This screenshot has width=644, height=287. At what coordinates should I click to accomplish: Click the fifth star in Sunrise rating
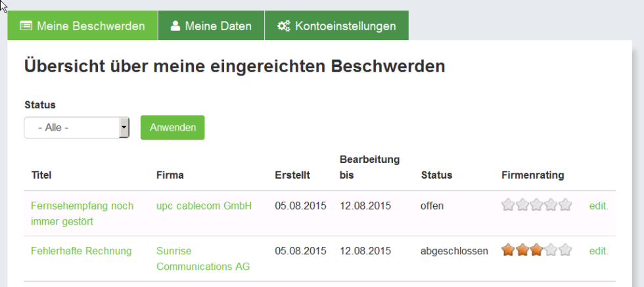click(x=566, y=249)
